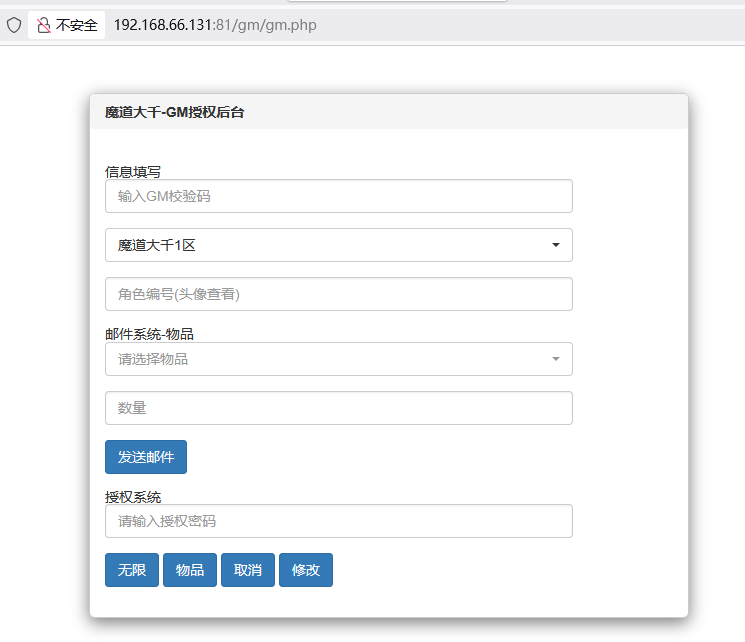Focus the 数量 quantity field

[339, 408]
